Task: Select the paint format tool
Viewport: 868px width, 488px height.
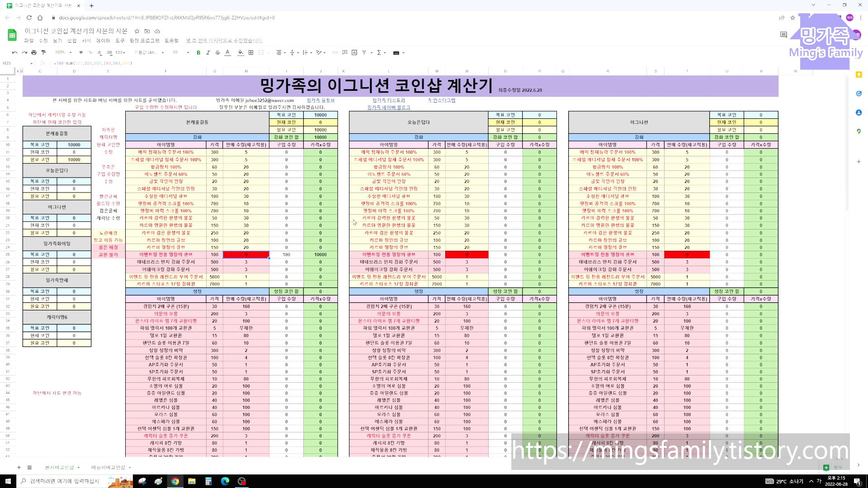Action: click(43, 52)
